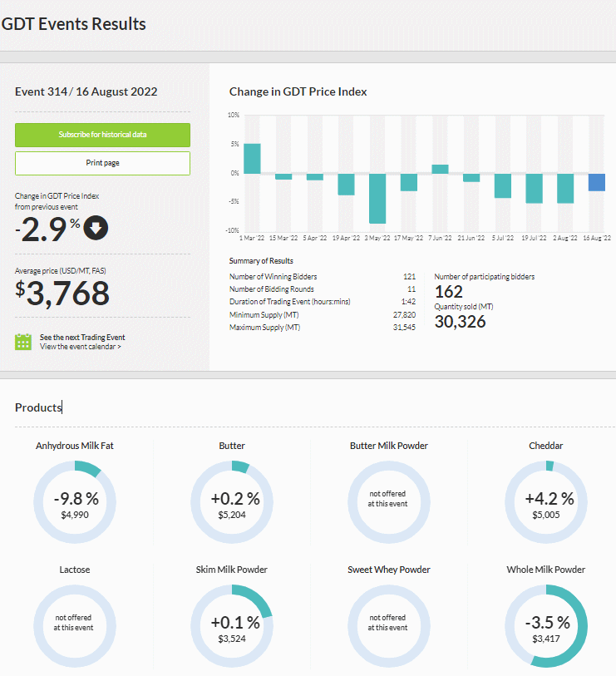Select the 19 Jul '22 chart bar
The width and height of the screenshot is (616, 676).
[534, 189]
